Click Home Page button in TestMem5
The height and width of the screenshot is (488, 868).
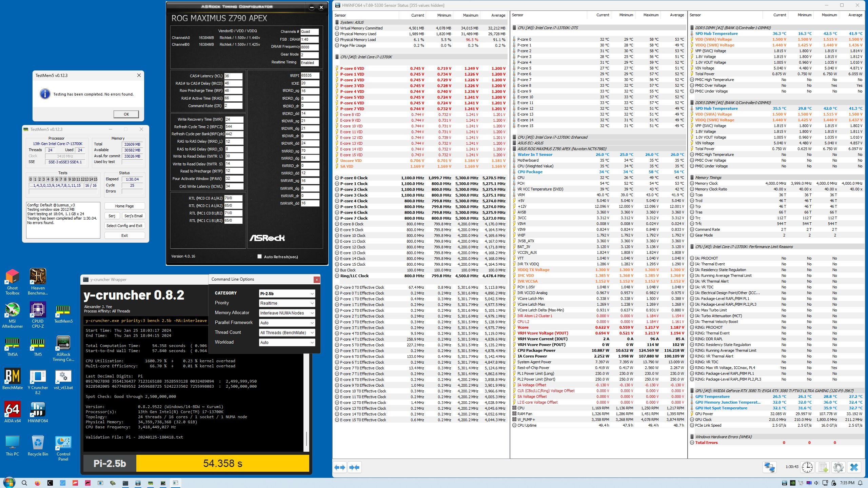click(124, 206)
